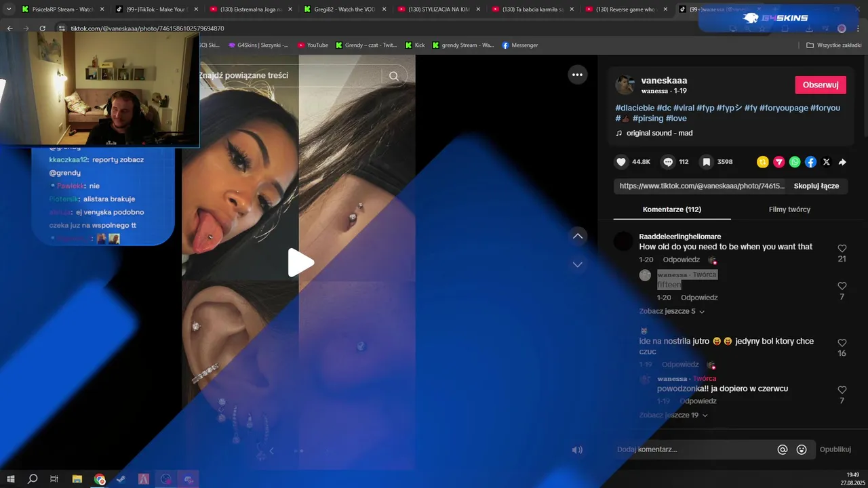Open the 'Wszystkie zakładki' folder

(833, 45)
